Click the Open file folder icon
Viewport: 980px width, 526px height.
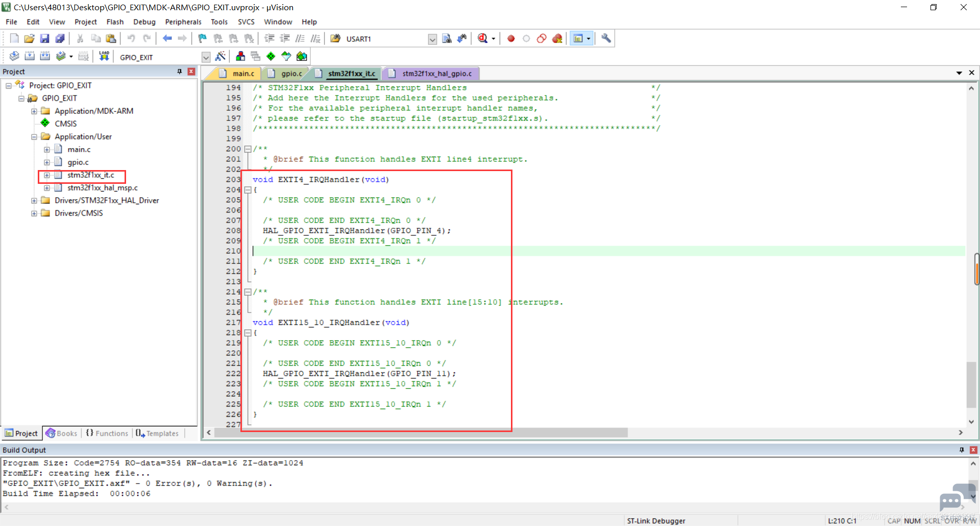click(x=29, y=38)
